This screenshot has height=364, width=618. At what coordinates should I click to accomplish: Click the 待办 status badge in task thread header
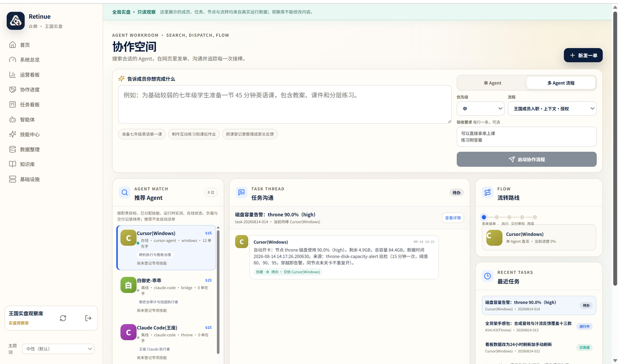456,193
